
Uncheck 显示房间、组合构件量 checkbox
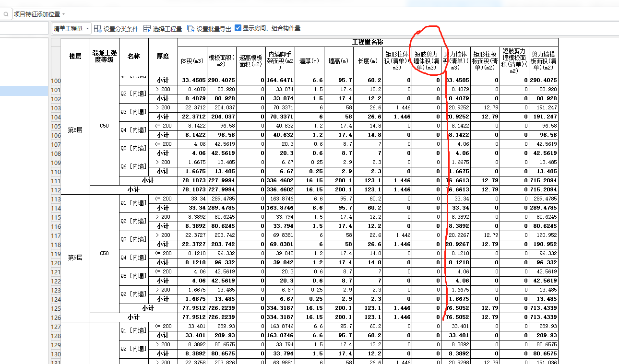(238, 28)
